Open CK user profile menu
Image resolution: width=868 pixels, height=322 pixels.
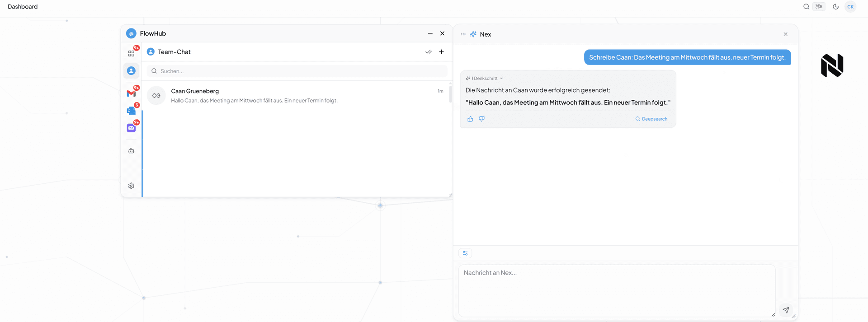pyautogui.click(x=850, y=7)
